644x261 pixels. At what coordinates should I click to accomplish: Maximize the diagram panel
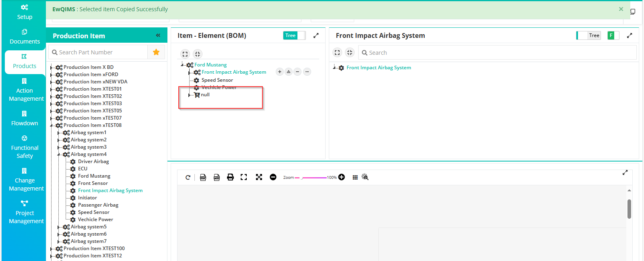(x=625, y=172)
